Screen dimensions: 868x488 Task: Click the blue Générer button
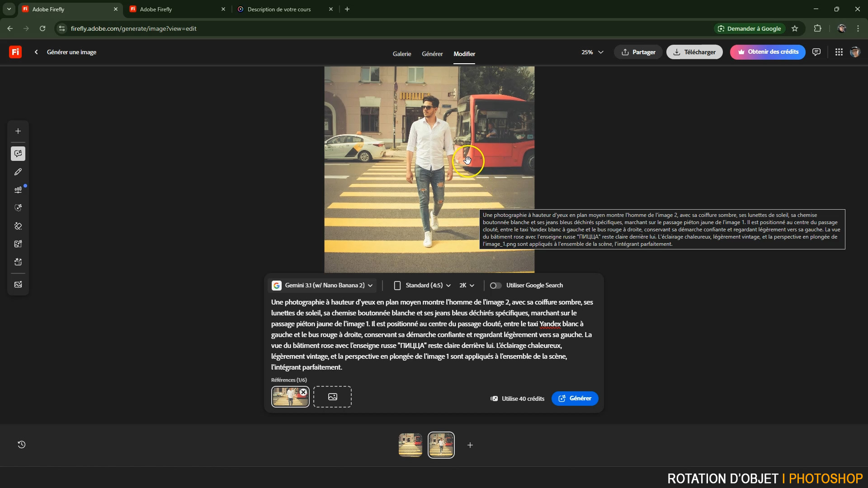coord(575,399)
